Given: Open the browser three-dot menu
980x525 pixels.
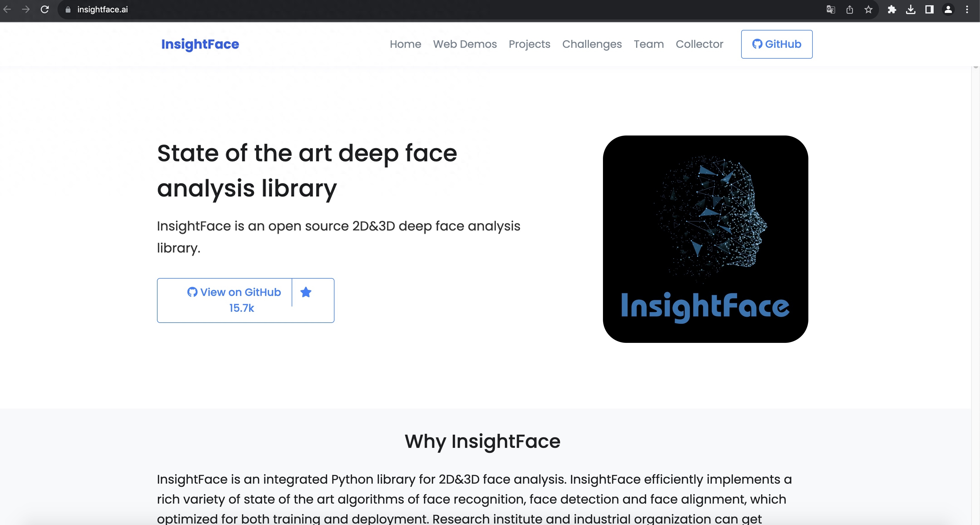Looking at the screenshot, I should click(967, 9).
